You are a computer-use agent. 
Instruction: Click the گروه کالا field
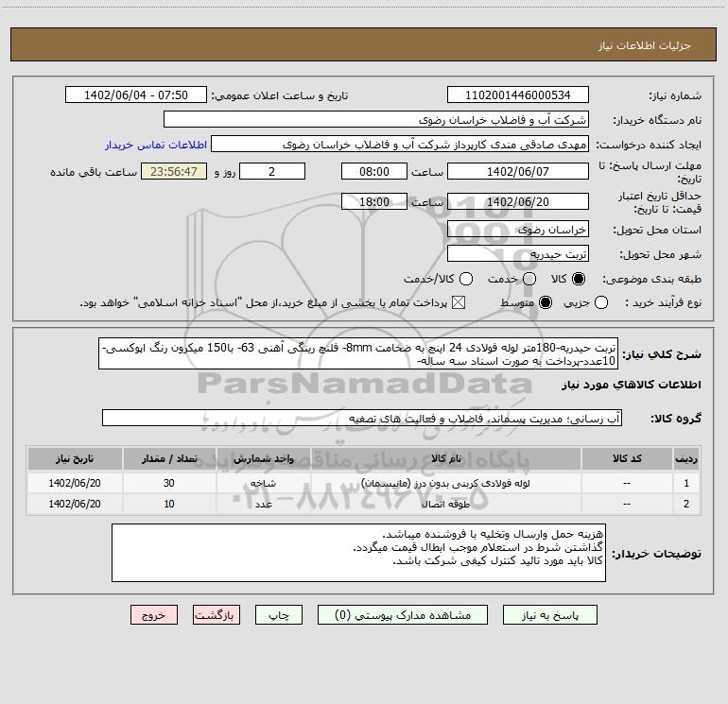click(362, 418)
